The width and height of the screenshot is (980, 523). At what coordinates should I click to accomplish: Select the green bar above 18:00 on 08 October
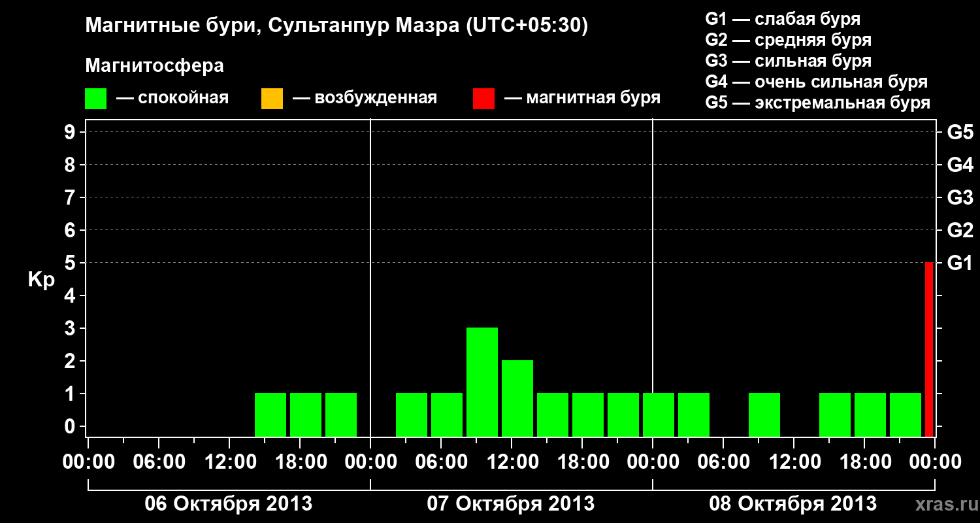point(870,414)
